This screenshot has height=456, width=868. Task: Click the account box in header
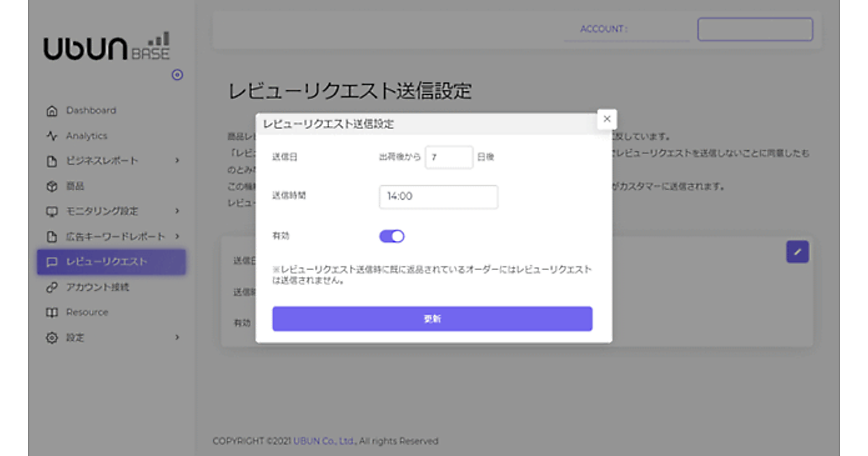[x=754, y=30]
